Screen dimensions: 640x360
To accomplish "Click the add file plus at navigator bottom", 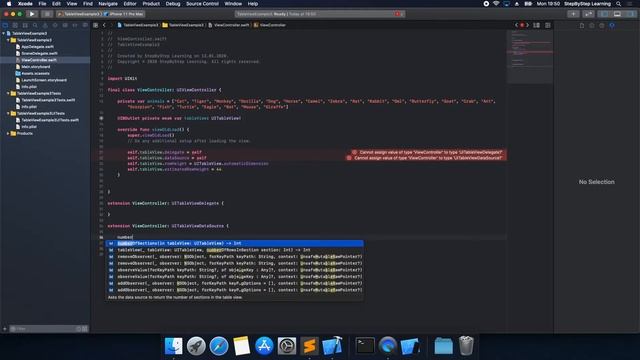I will pyautogui.click(x=5, y=329).
